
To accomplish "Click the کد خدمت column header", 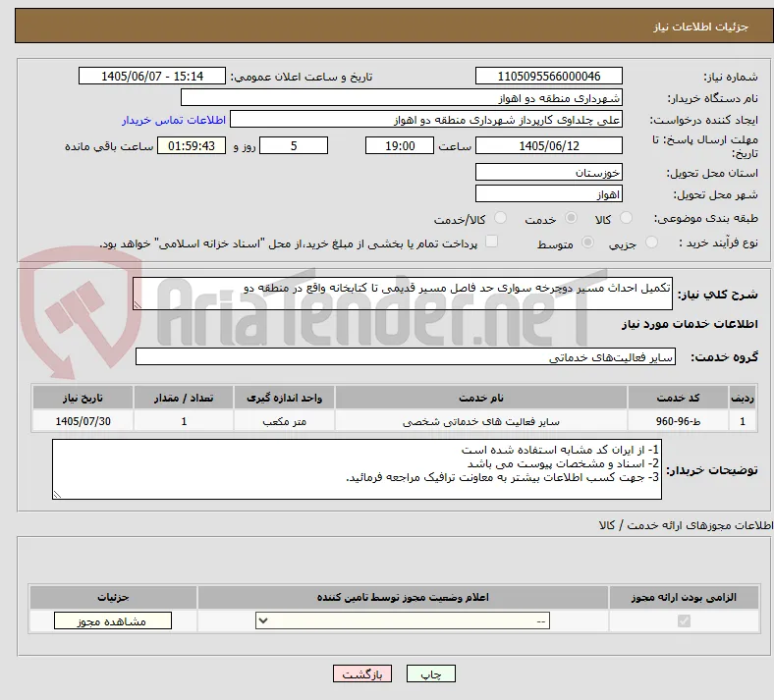I will pyautogui.click(x=679, y=398).
